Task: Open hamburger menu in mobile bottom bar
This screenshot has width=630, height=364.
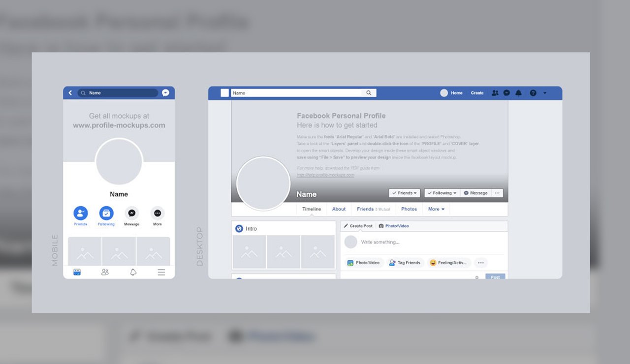Action: tap(161, 272)
